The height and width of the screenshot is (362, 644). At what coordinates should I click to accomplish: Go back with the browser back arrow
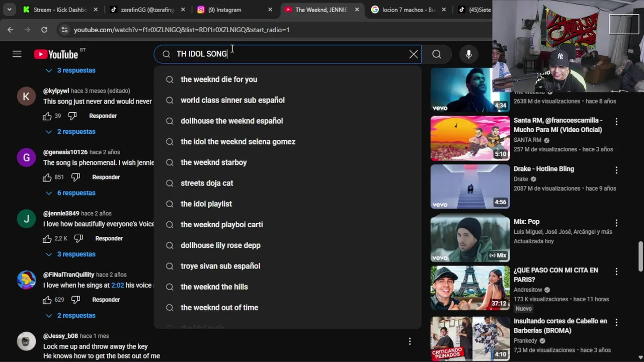[x=11, y=30]
